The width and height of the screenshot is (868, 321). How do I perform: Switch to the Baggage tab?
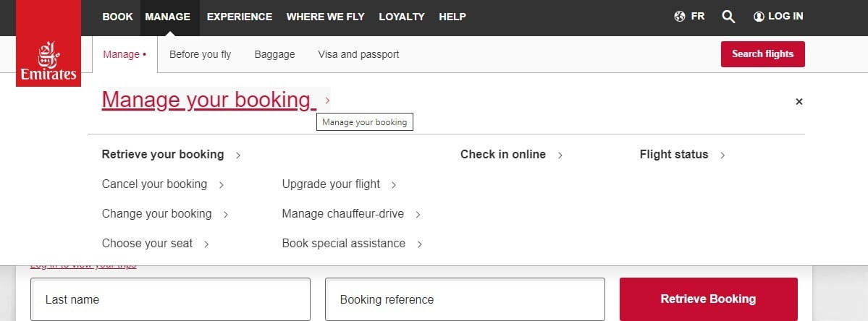pos(274,54)
